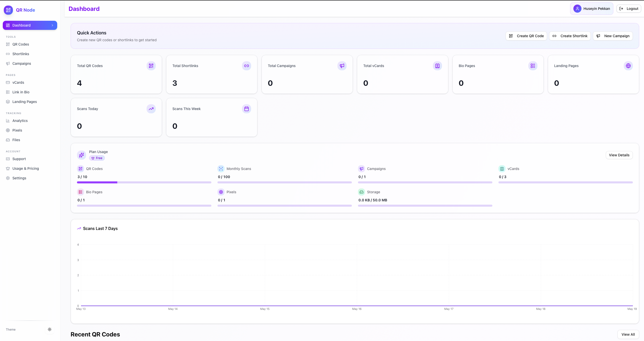Click the May 18 chart label
644x341 pixels.
pyautogui.click(x=541, y=309)
